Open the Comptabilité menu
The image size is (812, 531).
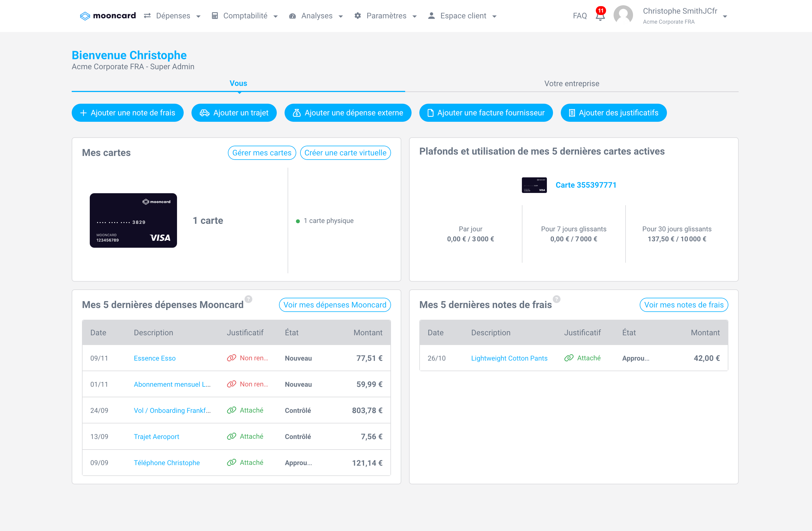click(245, 16)
